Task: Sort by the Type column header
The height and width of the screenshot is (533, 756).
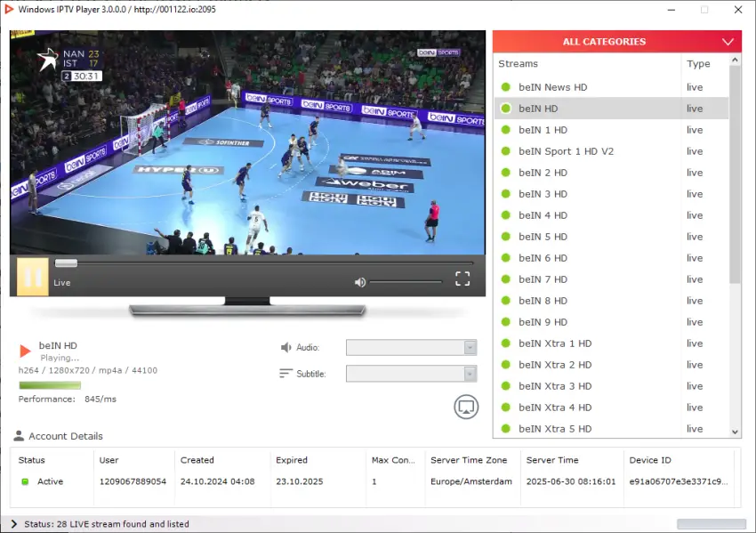Action: (698, 64)
